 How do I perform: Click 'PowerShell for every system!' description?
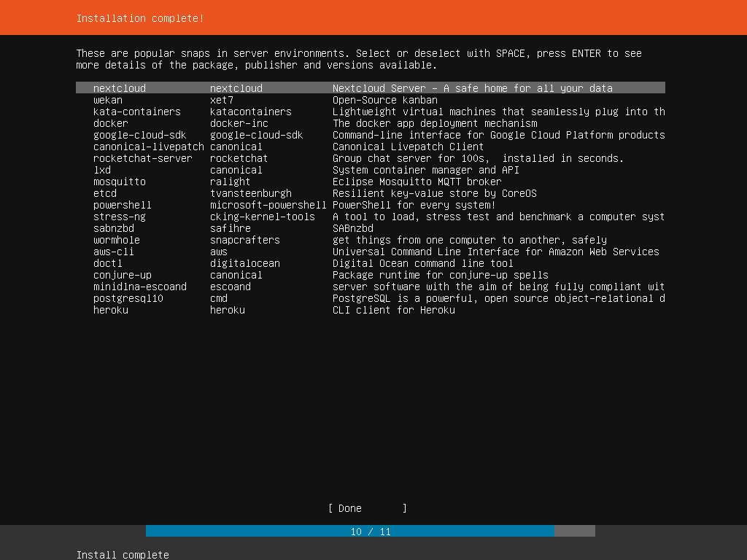(x=414, y=205)
